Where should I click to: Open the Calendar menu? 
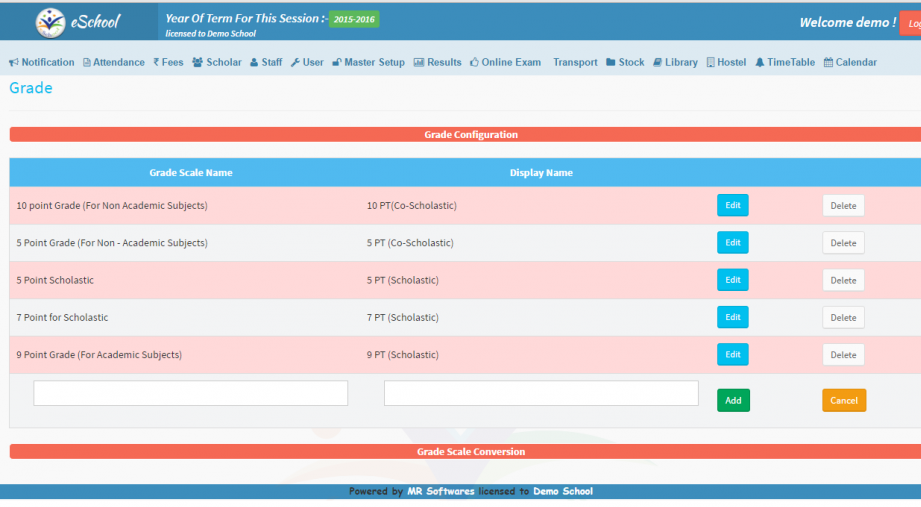[850, 62]
